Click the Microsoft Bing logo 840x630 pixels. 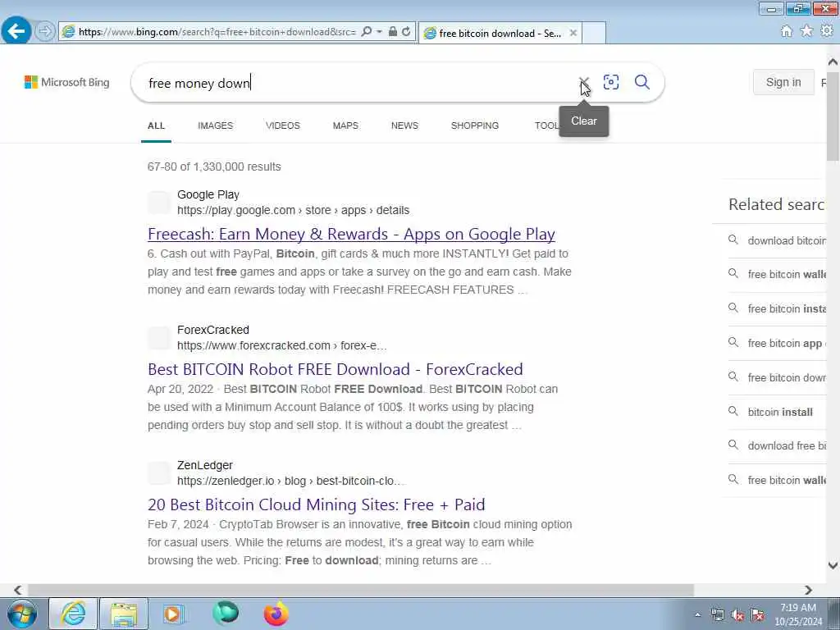click(x=67, y=82)
